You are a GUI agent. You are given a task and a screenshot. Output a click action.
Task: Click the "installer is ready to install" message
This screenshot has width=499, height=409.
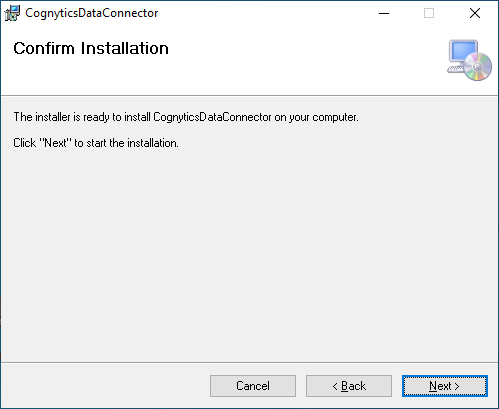pyautogui.click(x=186, y=117)
